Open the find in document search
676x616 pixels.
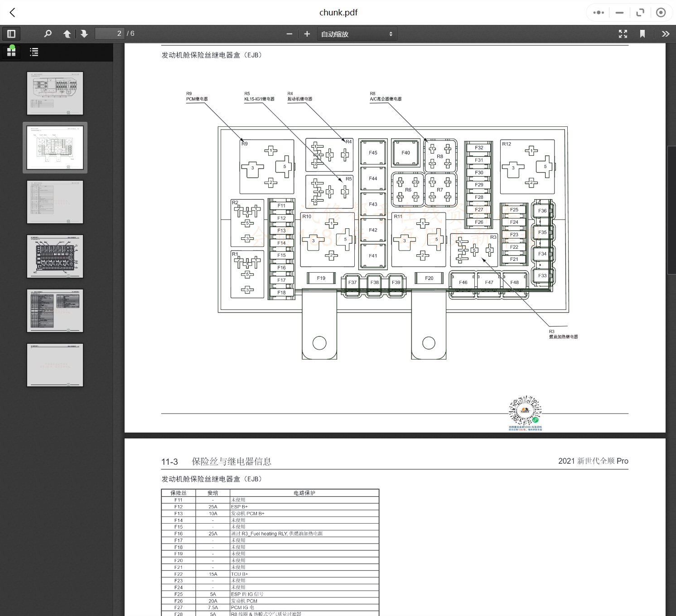coord(48,34)
